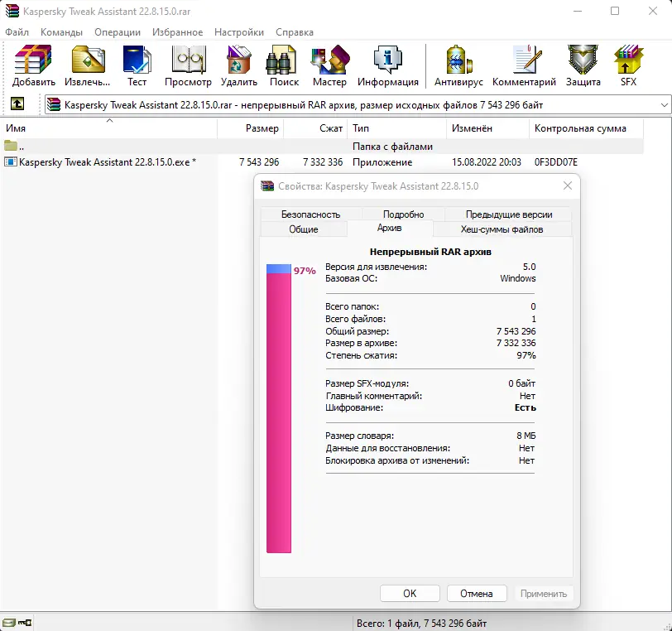Click the Отмена button

pos(477,593)
